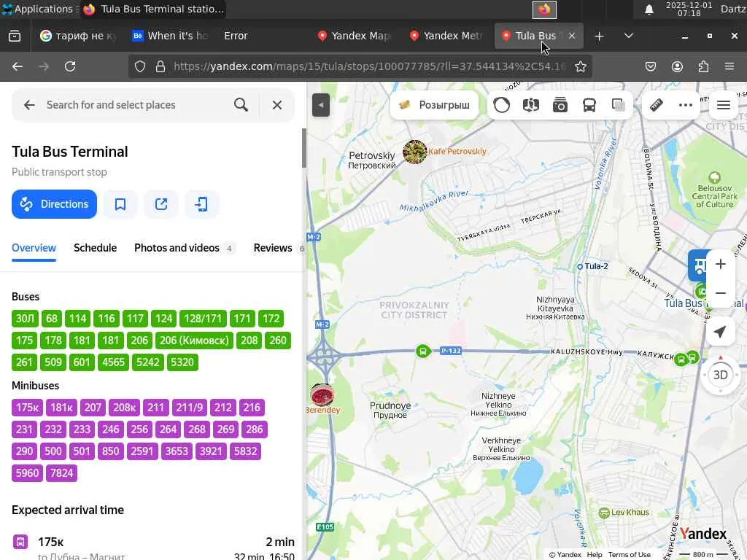This screenshot has height=560, width=747.
Task: Reload the page
Action: pos(70,66)
